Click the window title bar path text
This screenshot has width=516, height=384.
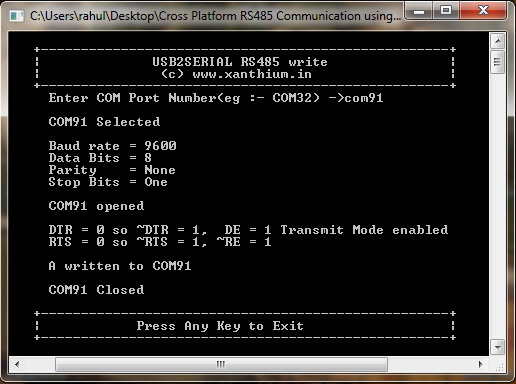[x=215, y=16]
